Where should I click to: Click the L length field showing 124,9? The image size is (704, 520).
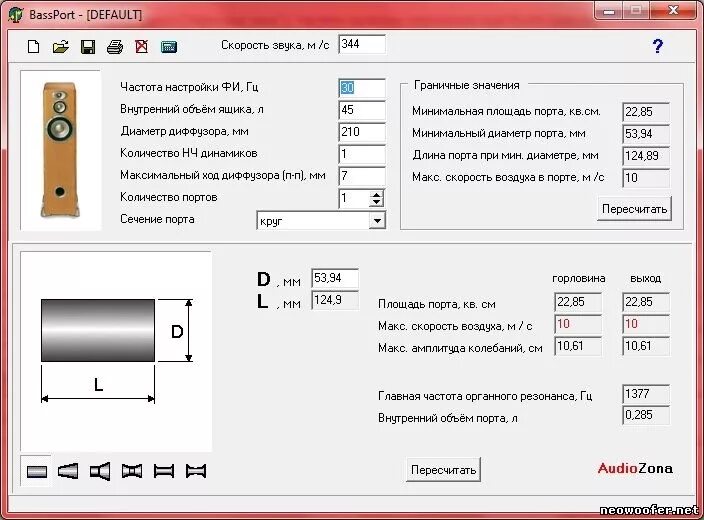335,300
